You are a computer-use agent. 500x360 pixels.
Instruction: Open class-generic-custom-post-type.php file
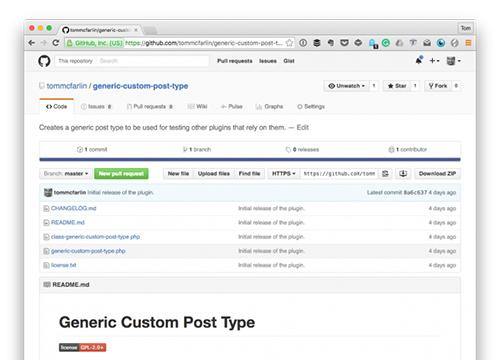coord(95,237)
